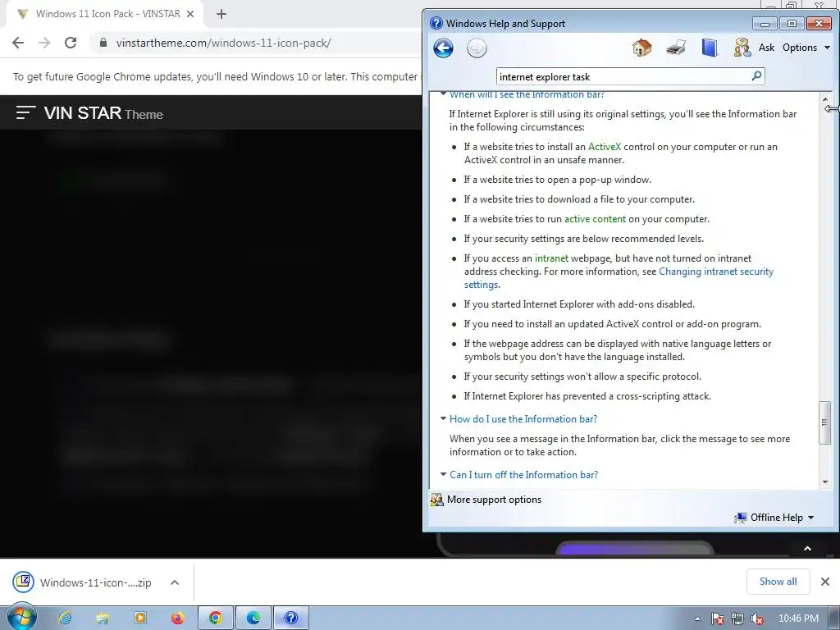This screenshot has width=840, height=630.
Task: Open the VIN STAR hamburger menu
Action: click(x=25, y=112)
